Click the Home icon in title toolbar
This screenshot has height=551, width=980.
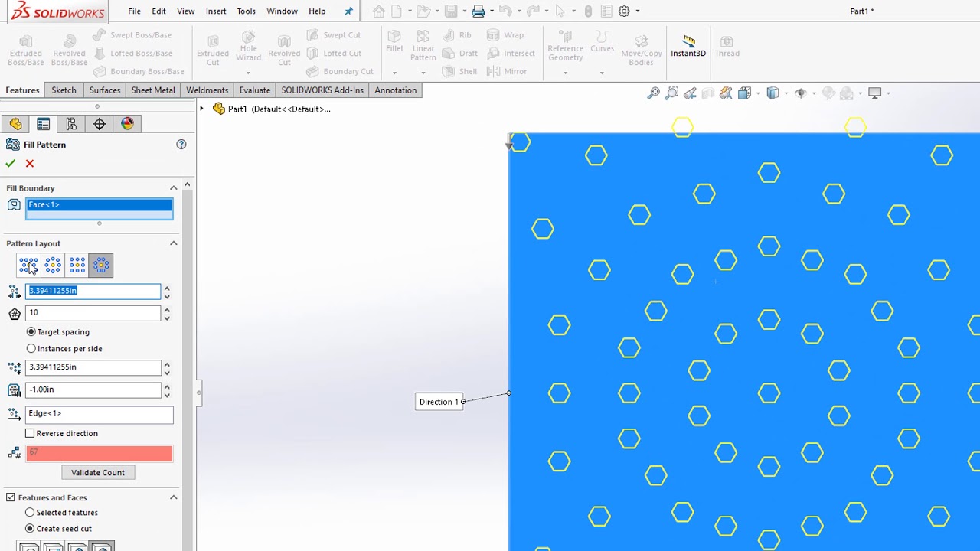pos(378,11)
